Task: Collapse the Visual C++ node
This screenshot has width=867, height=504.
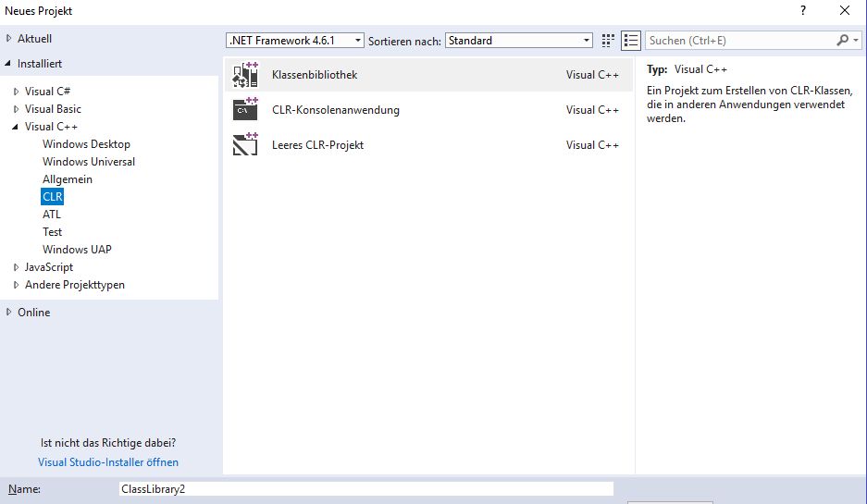Action: point(16,127)
